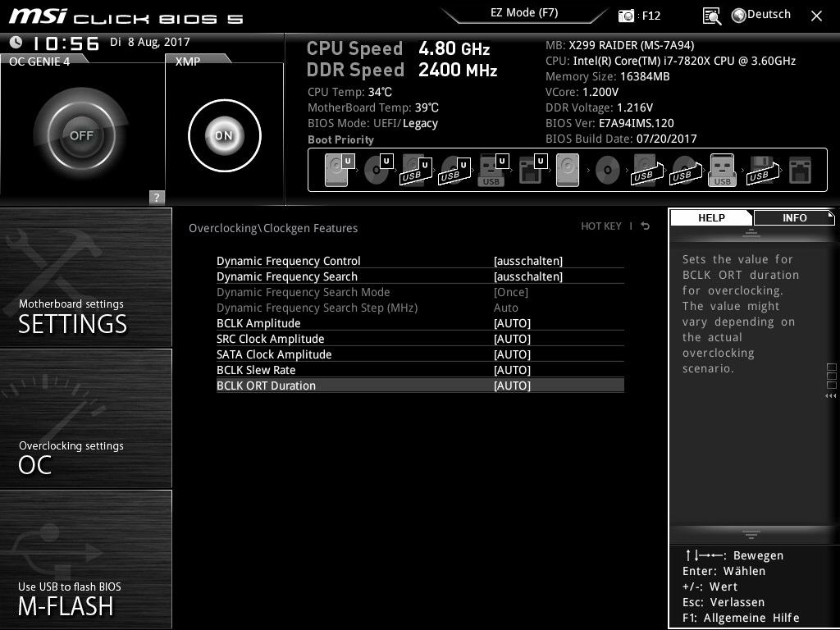Open the SATA Clock Amplitude [AUTO] value
Viewport: 840px width, 630px height.
(512, 354)
